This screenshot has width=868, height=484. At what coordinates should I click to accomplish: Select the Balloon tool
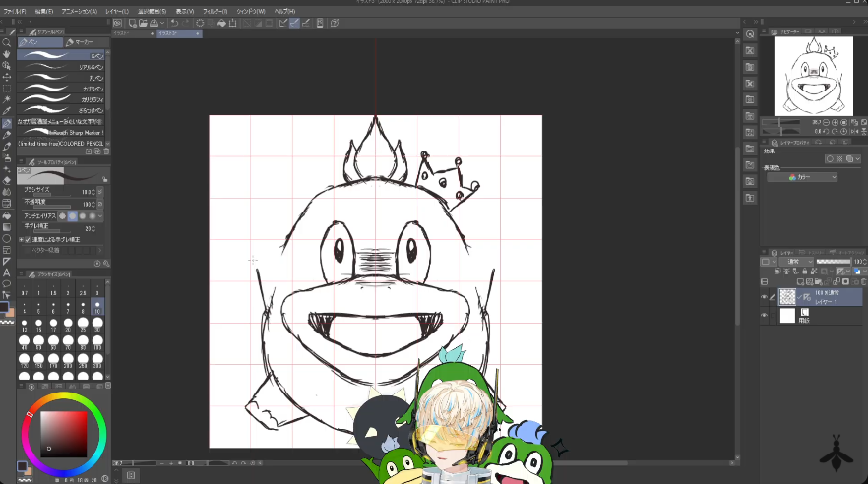click(x=7, y=284)
